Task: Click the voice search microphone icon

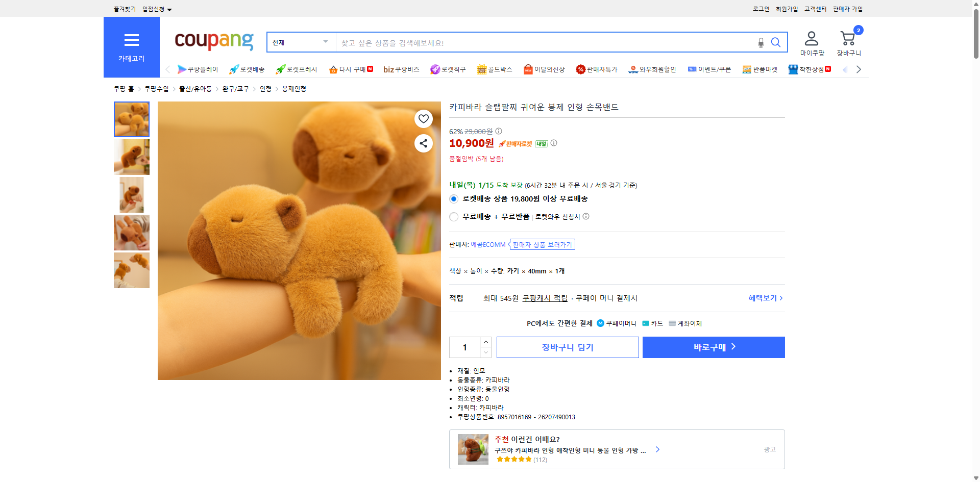Action: (x=760, y=42)
